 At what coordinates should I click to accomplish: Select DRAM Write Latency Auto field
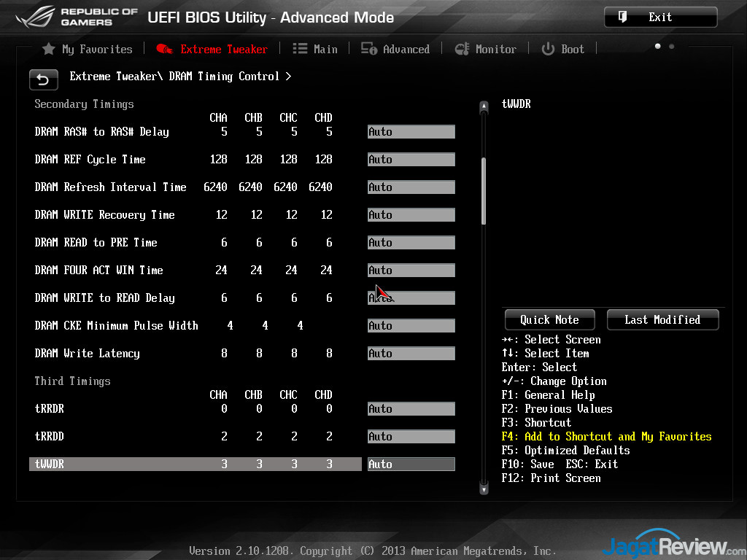coord(411,354)
